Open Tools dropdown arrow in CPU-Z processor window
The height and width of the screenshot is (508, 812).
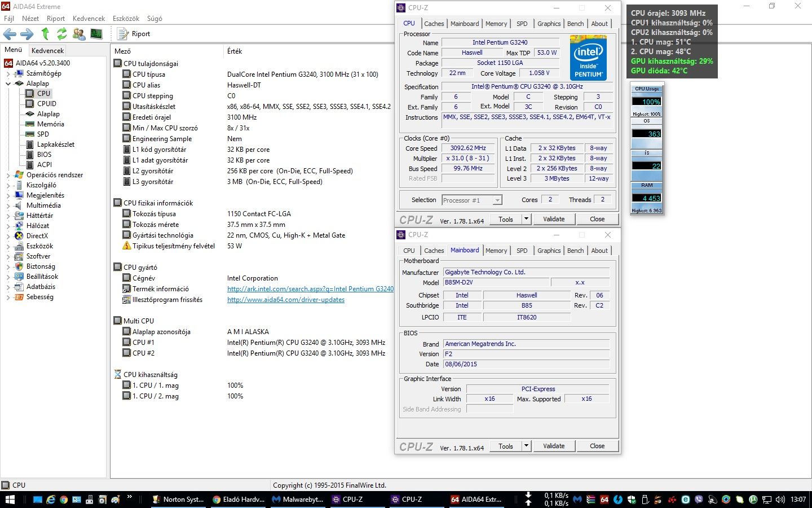click(526, 219)
